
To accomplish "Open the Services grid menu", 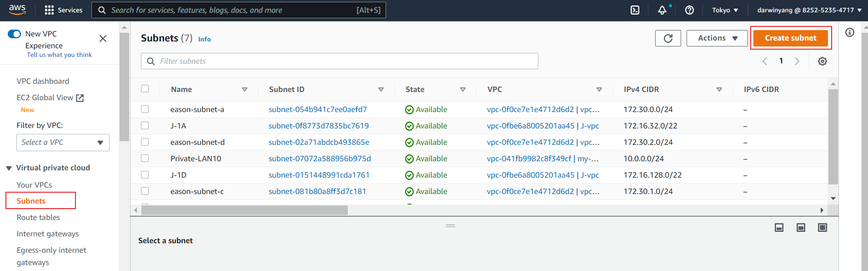I will point(63,10).
